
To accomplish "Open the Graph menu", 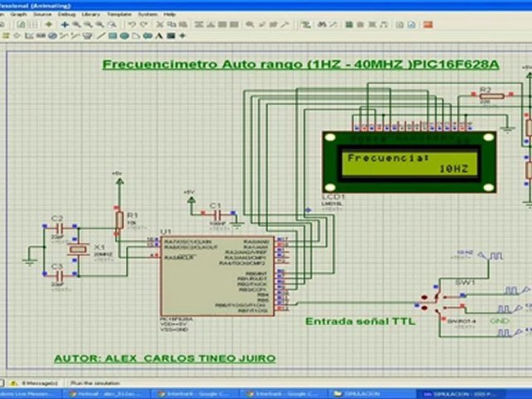I will point(18,14).
